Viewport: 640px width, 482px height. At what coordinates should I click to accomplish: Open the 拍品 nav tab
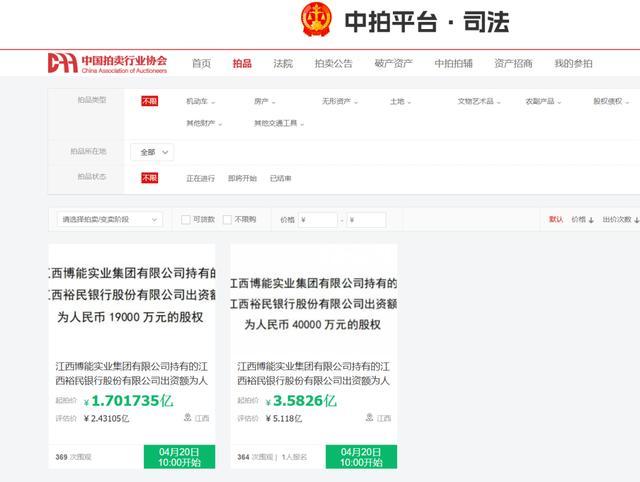click(x=242, y=63)
